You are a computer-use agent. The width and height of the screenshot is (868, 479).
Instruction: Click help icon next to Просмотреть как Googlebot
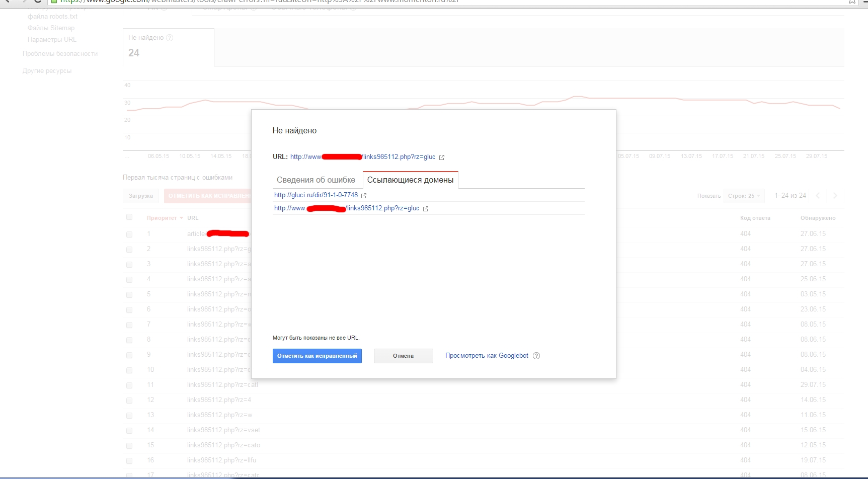536,356
